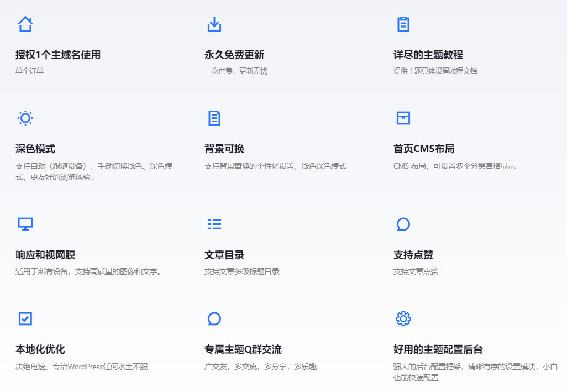Click the checkbox icon above 本地化优化
This screenshot has height=392, width=567.
click(25, 318)
